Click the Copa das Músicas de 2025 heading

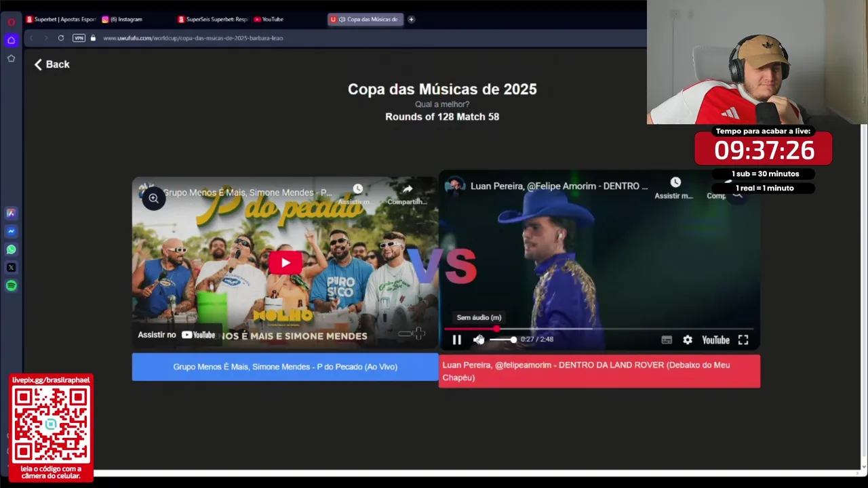coord(442,89)
